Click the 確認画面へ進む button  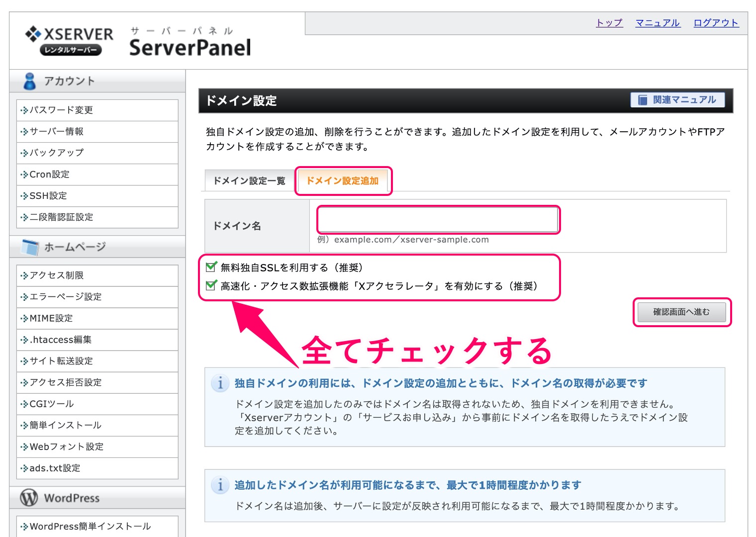point(681,312)
